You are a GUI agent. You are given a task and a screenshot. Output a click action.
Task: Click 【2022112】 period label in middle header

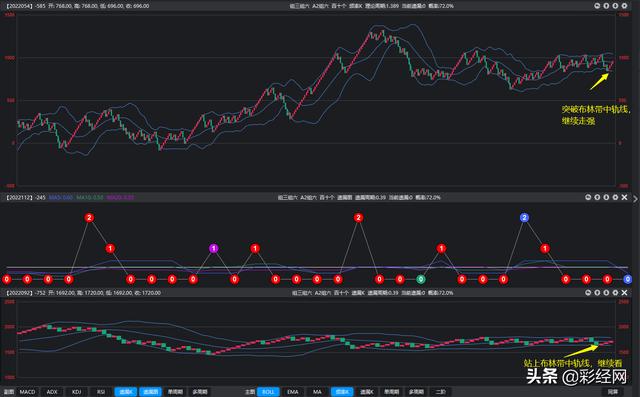coord(20,197)
